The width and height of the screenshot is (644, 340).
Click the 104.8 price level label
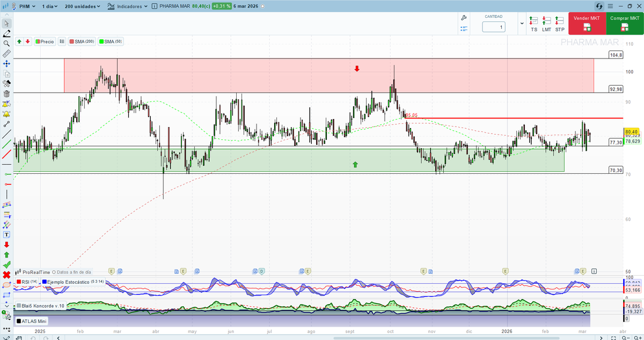point(616,55)
